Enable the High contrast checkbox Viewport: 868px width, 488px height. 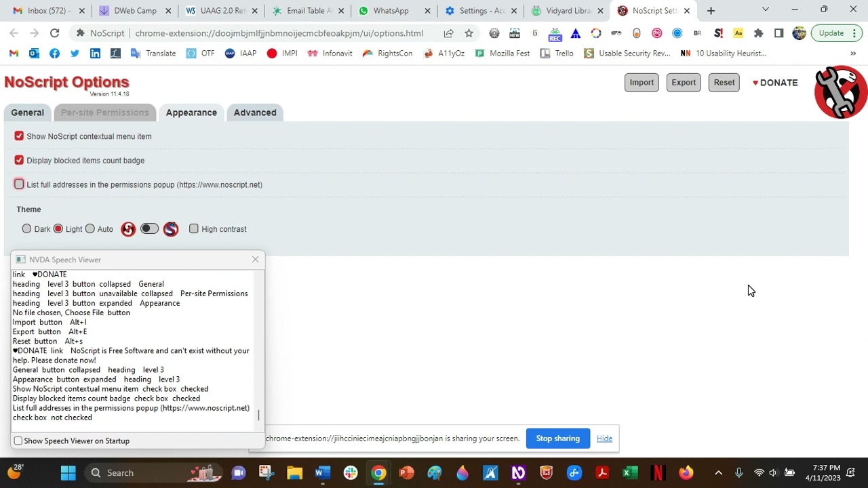click(x=194, y=229)
